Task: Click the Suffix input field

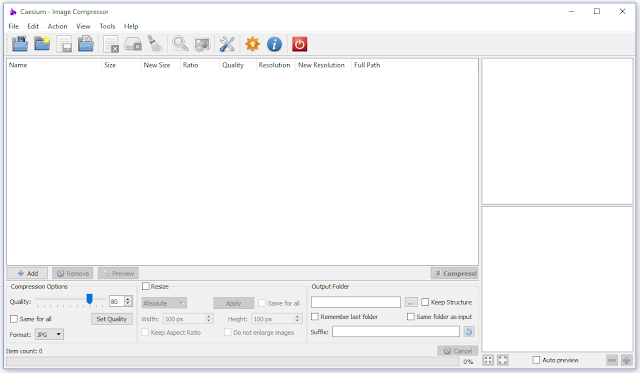Action: pos(396,332)
